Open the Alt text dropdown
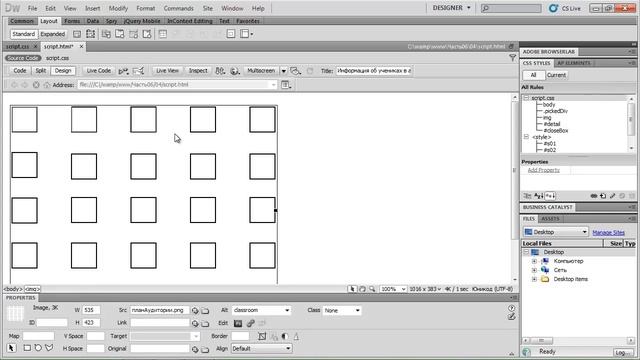This screenshot has height=360, width=640. [x=287, y=311]
